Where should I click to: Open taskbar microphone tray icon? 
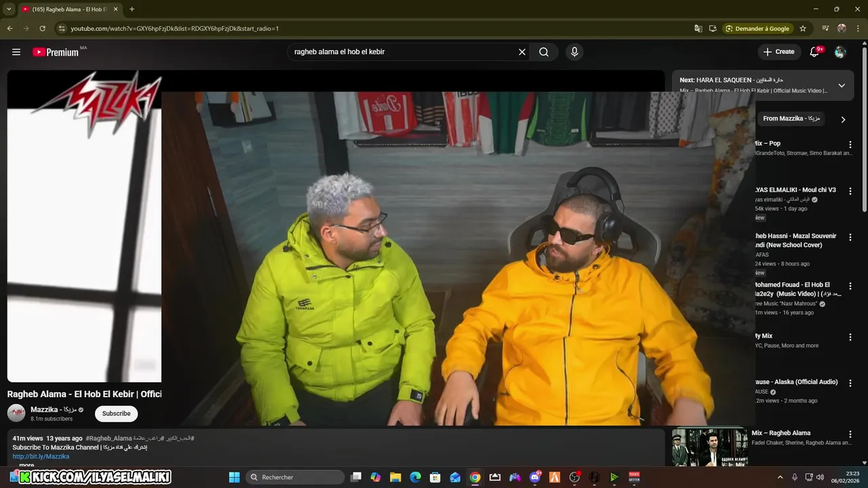[x=795, y=477]
